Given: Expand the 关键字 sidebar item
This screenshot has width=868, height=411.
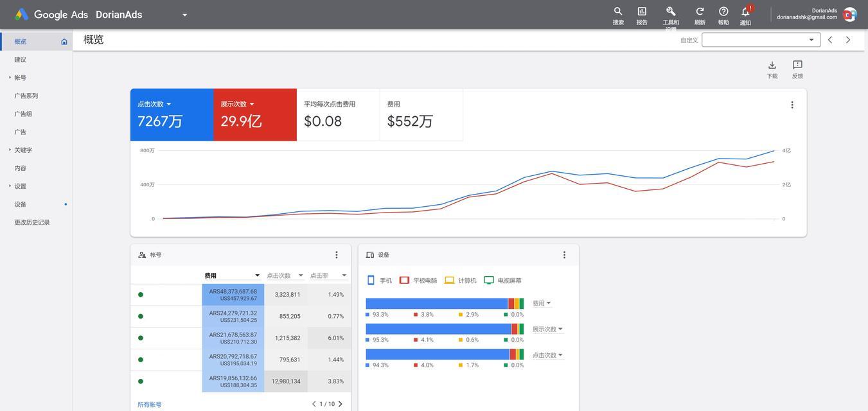Looking at the screenshot, I should point(10,150).
